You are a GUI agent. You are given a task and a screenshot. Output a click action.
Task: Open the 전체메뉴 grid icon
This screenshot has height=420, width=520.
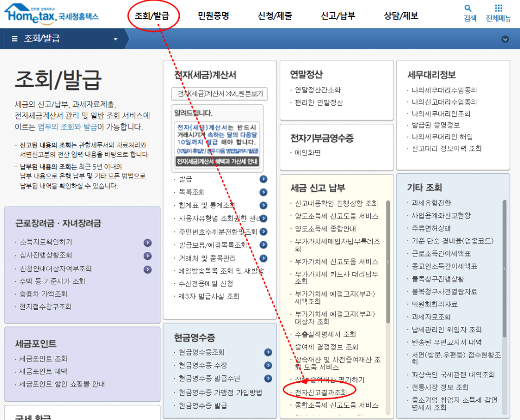click(499, 9)
